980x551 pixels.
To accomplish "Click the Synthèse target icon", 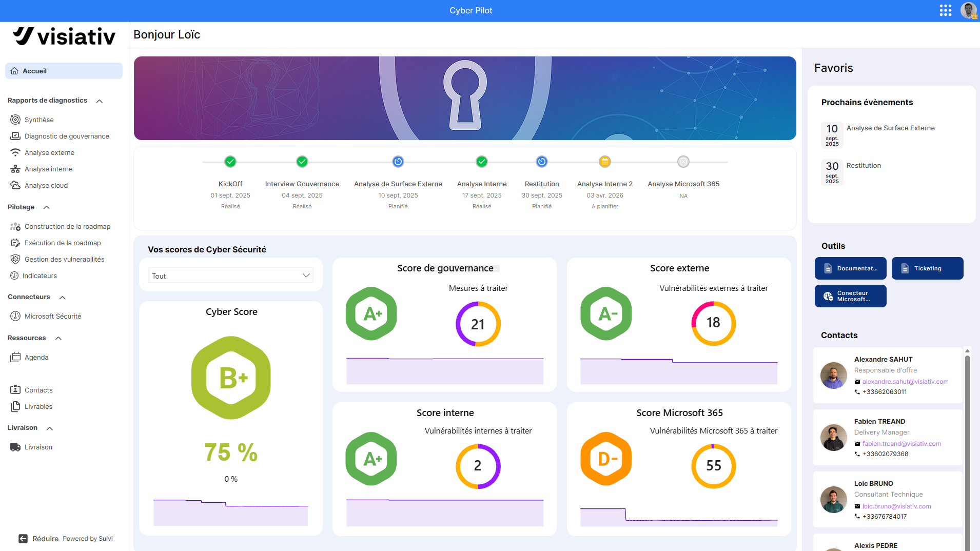I will (x=15, y=120).
